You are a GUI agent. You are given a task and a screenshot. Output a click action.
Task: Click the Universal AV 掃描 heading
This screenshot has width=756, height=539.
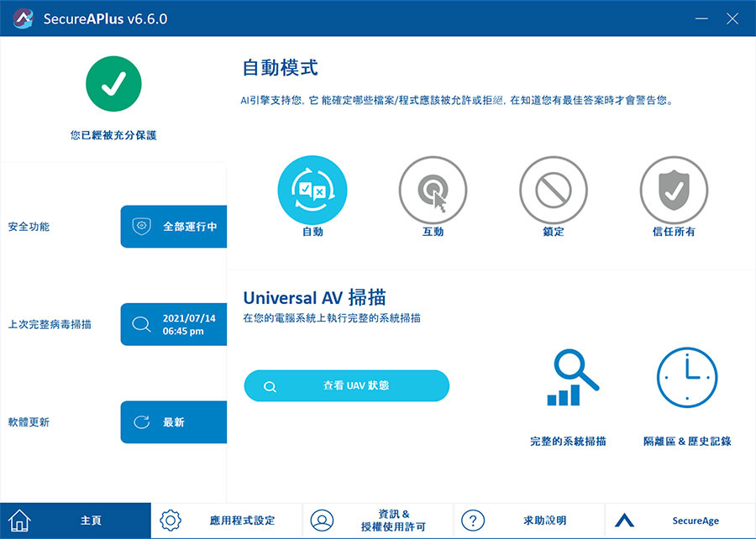click(314, 298)
